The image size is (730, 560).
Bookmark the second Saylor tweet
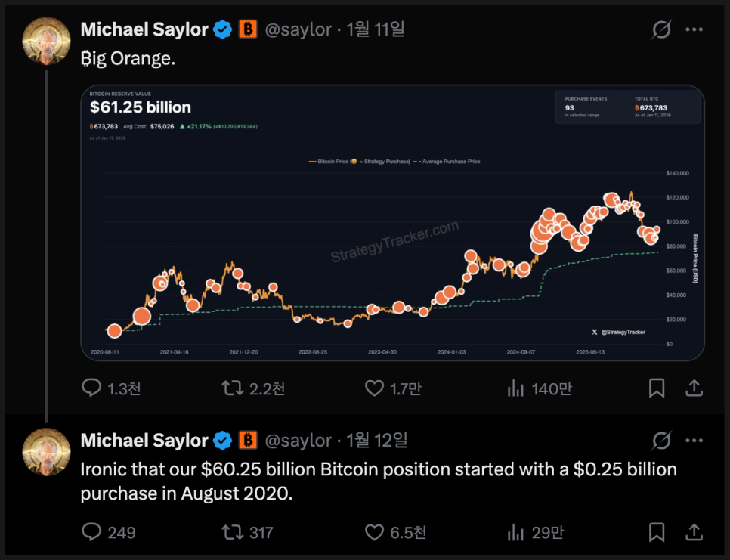(x=657, y=533)
